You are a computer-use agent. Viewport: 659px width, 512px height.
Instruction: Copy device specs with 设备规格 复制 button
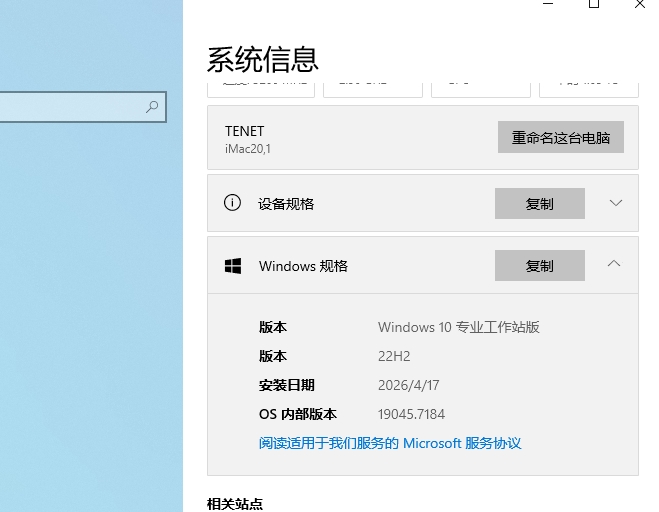click(539, 204)
